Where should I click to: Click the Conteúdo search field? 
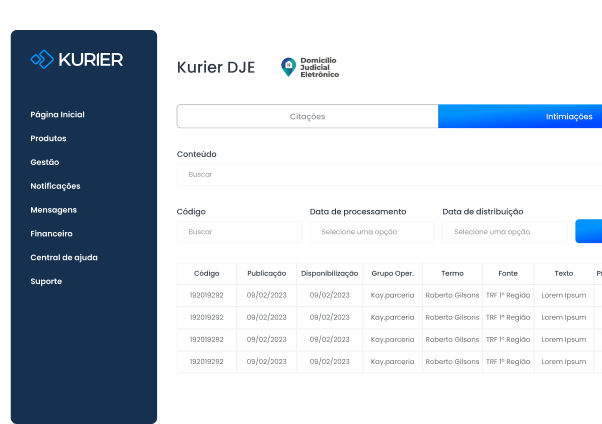click(x=389, y=175)
